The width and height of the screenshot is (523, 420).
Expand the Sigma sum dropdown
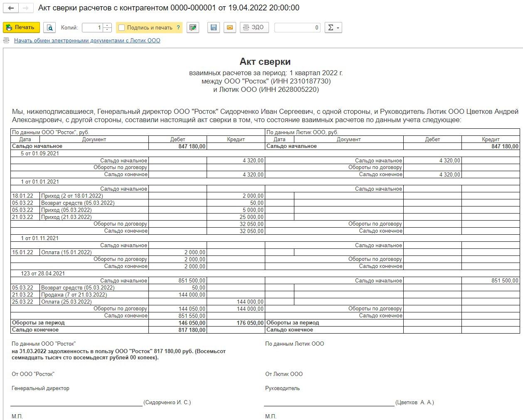(x=333, y=28)
